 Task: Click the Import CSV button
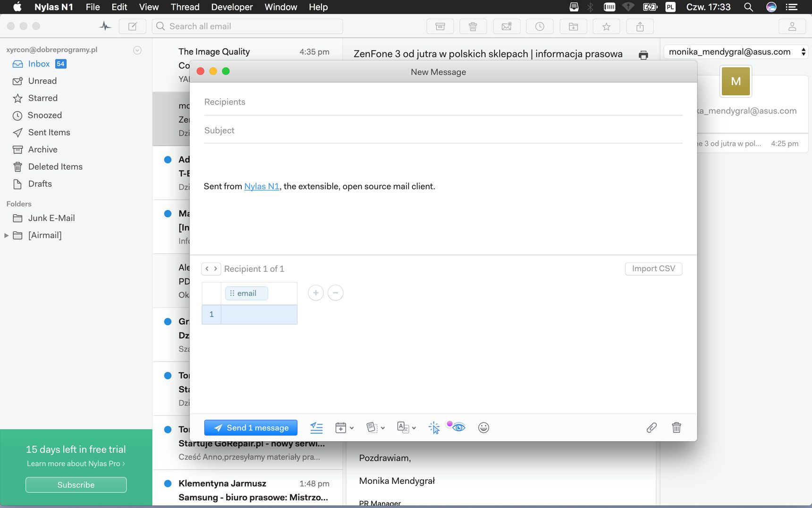(653, 268)
